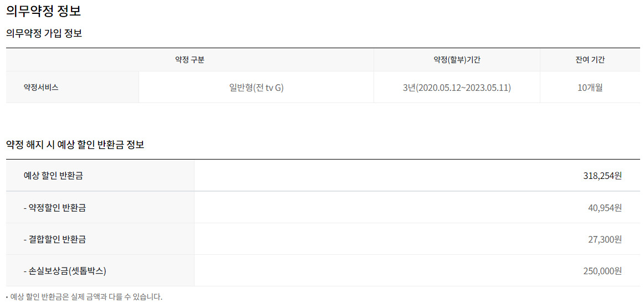
Task: Click the '약정 해지 시 예상 할인 반환금 정보' heading
Action: point(75,145)
